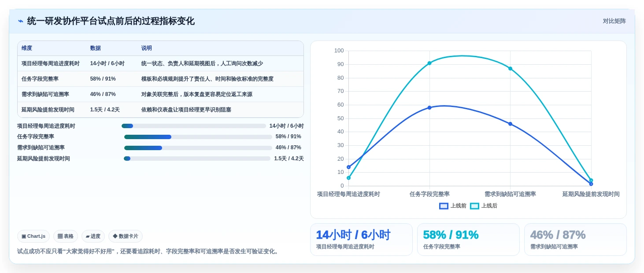Click progress value 1.5天 / 4.2天
The width and height of the screenshot is (644, 273).
pos(289,159)
